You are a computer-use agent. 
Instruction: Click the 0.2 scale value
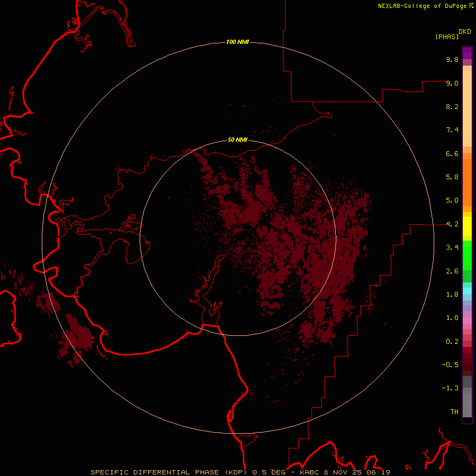(x=452, y=342)
